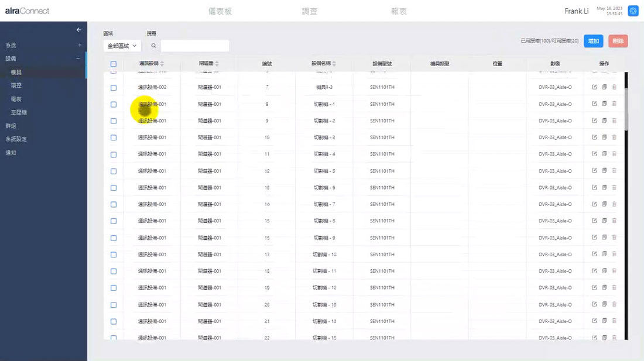Edit the row numbered 8
The height and width of the screenshot is (361, 644).
[594, 104]
